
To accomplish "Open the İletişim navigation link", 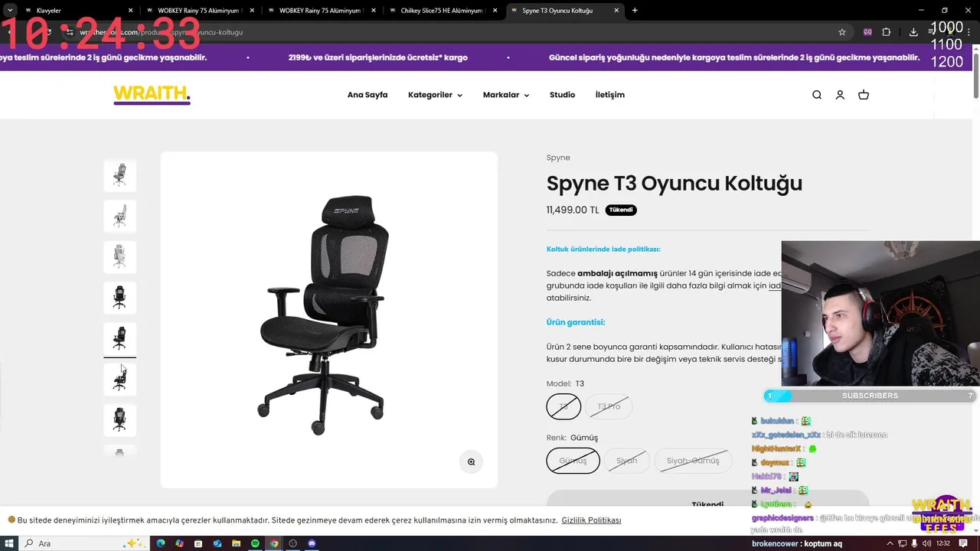I will pyautogui.click(x=610, y=95).
